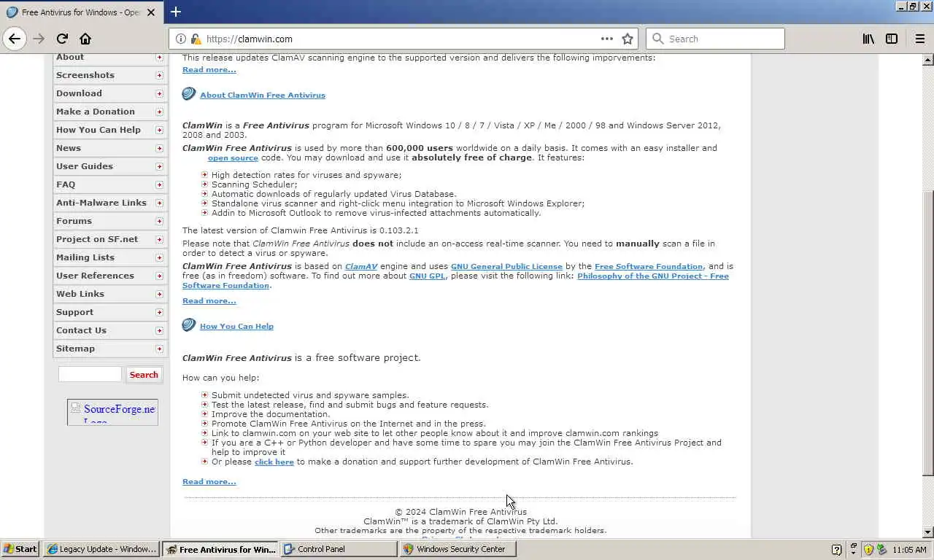Bookmark this page with the star
The image size is (934, 560).
tap(628, 39)
